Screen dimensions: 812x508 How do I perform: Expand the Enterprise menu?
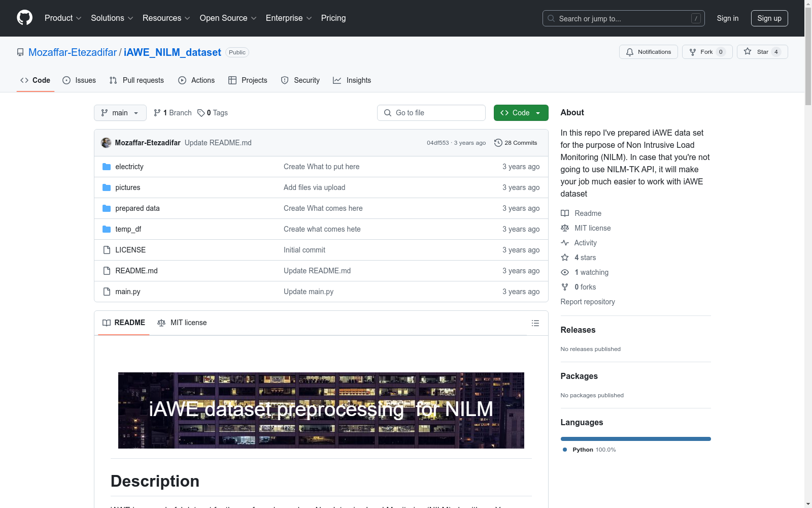(x=289, y=18)
